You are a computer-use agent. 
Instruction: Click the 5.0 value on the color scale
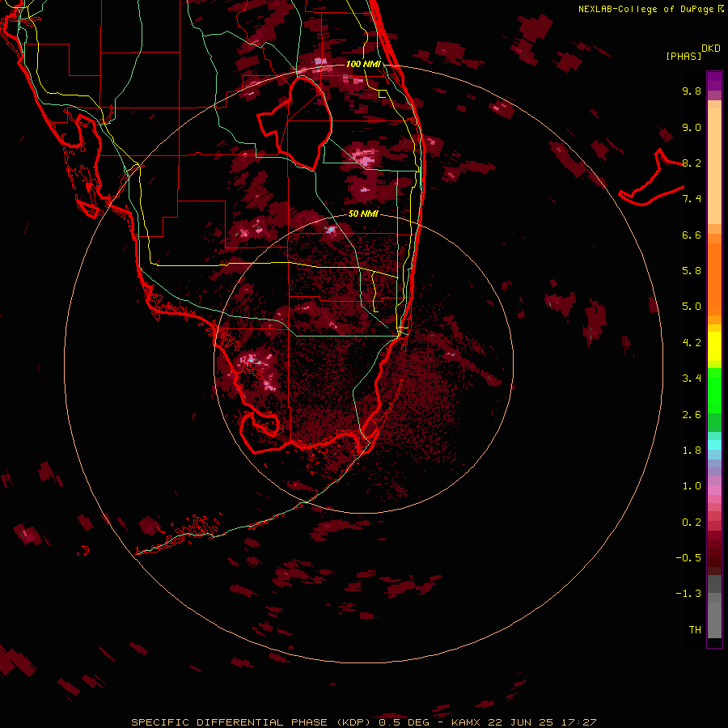coord(692,307)
